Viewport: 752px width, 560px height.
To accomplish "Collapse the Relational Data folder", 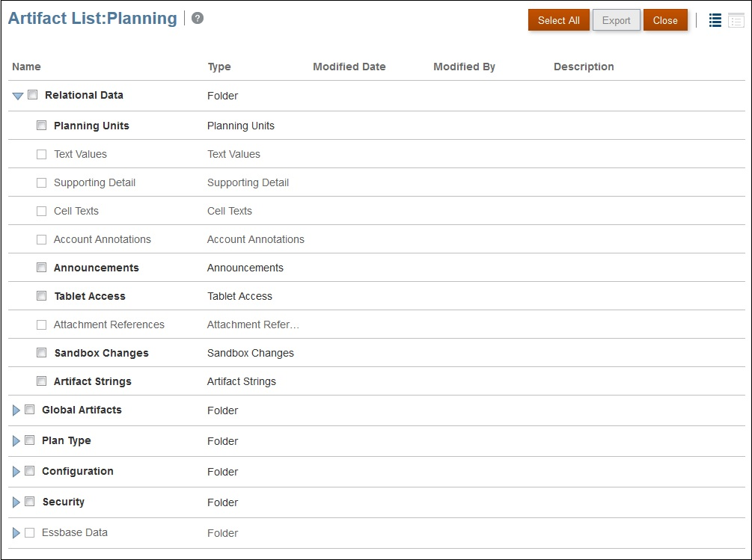I will [x=18, y=96].
